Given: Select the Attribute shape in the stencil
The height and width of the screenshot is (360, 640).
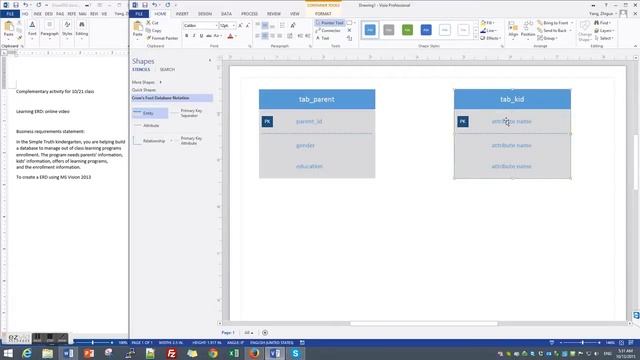Looking at the screenshot, I should tap(147, 126).
